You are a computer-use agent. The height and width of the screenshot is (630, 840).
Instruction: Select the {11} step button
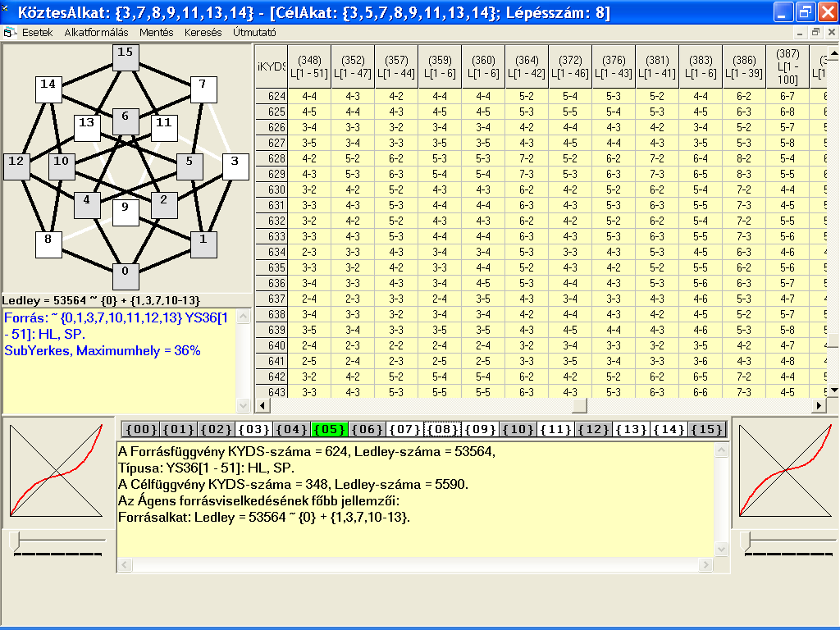(x=555, y=429)
